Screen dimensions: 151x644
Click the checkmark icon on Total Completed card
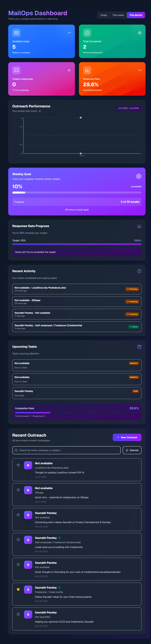pos(87,33)
